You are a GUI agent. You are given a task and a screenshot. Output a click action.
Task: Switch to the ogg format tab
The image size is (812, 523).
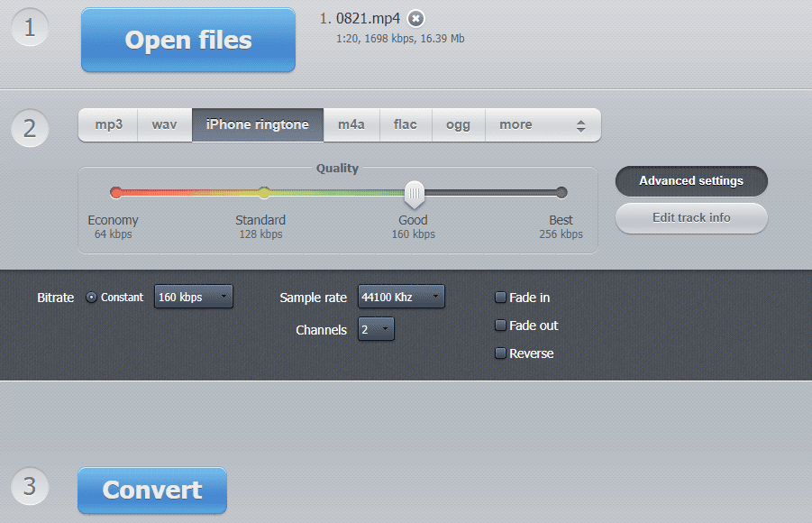[459, 125]
